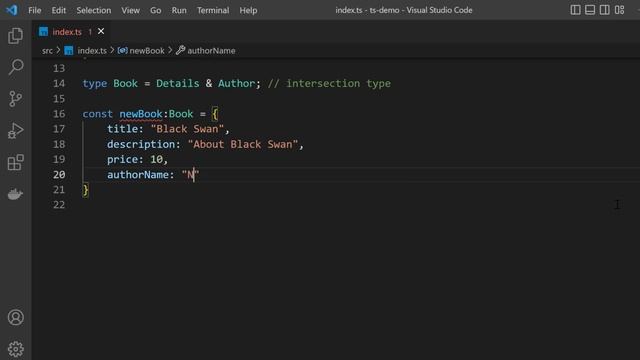Click the src breadcrumb segment

pyautogui.click(x=47, y=51)
